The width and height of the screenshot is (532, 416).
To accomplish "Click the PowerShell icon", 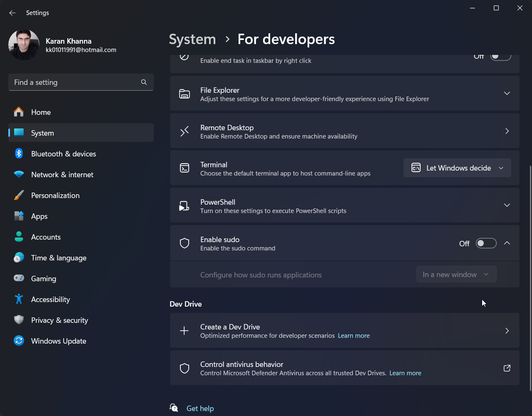I will (x=184, y=206).
